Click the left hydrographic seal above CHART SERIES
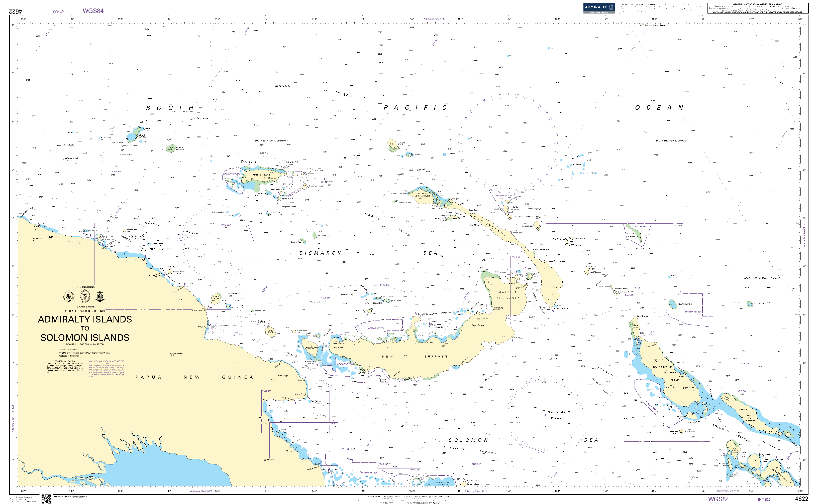Screen dimensions: 817x504 68,296
